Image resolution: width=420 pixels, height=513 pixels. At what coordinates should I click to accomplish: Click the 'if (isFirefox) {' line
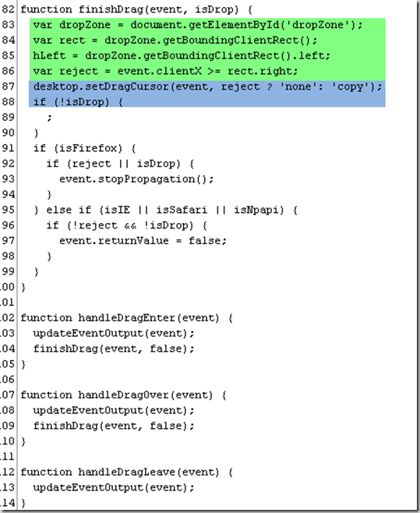click(84, 148)
